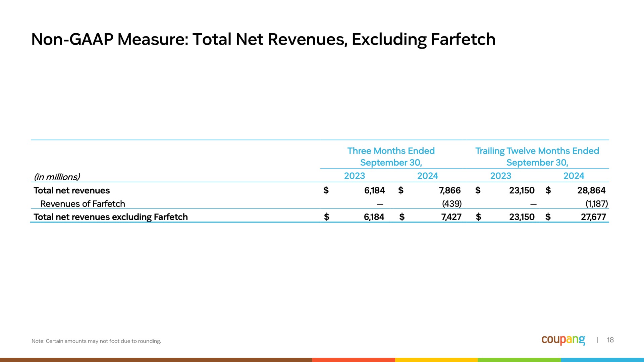Click the '(in millions)' label
644x362 pixels.
click(x=57, y=177)
